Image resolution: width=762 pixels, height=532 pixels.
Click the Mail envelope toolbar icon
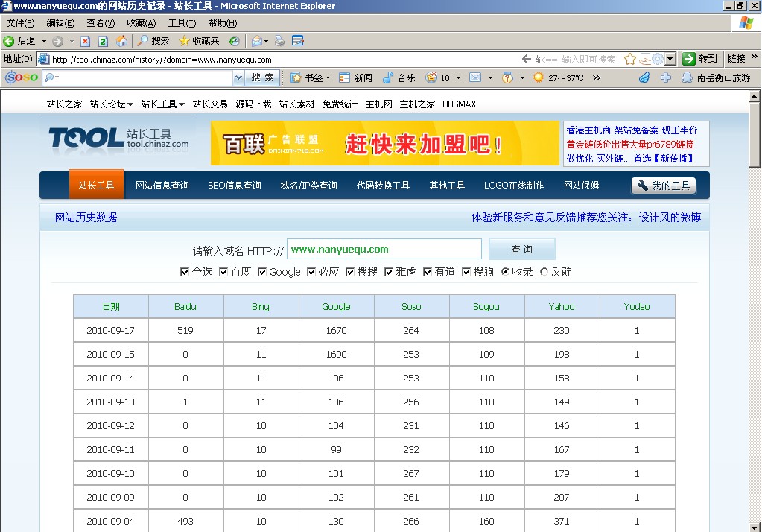257,41
